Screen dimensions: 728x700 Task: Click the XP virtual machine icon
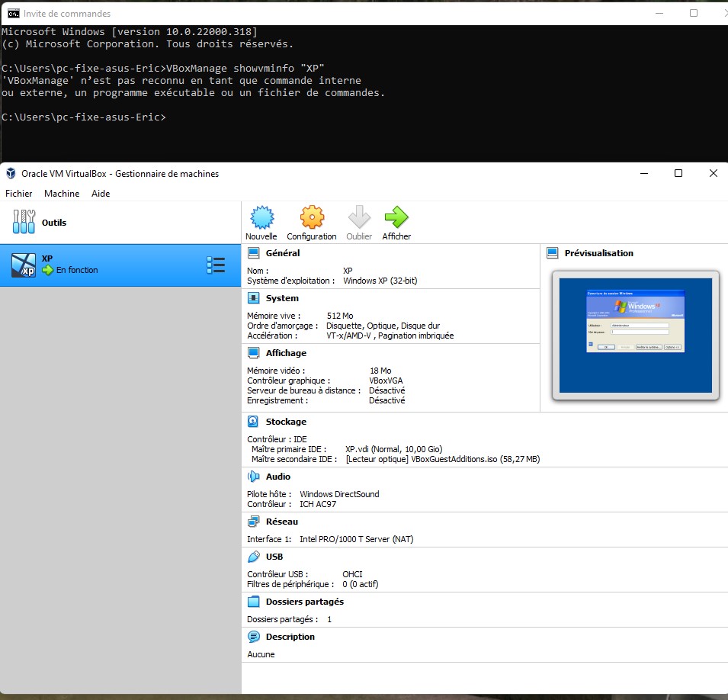[24, 265]
